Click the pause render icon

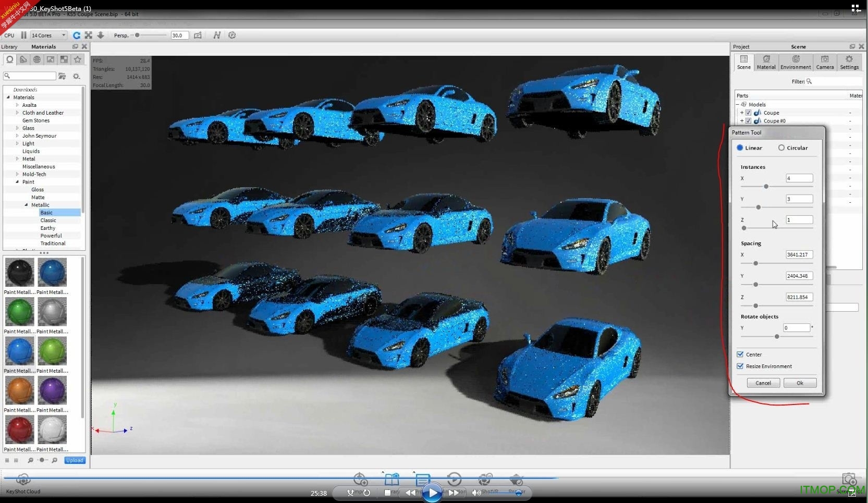(23, 35)
